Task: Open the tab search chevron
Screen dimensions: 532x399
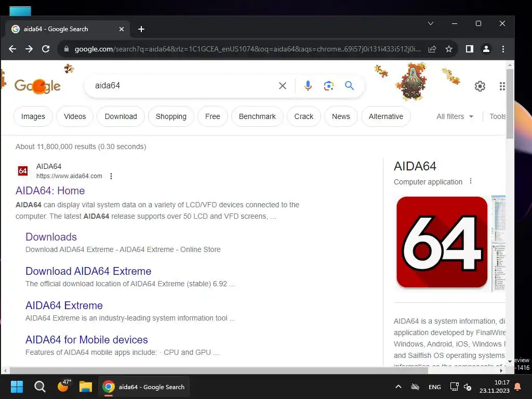Action: click(x=431, y=23)
